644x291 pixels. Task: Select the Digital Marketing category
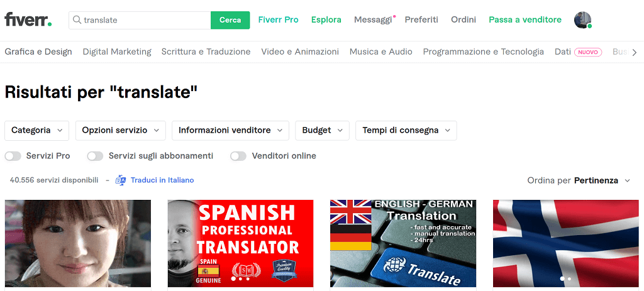click(x=117, y=52)
